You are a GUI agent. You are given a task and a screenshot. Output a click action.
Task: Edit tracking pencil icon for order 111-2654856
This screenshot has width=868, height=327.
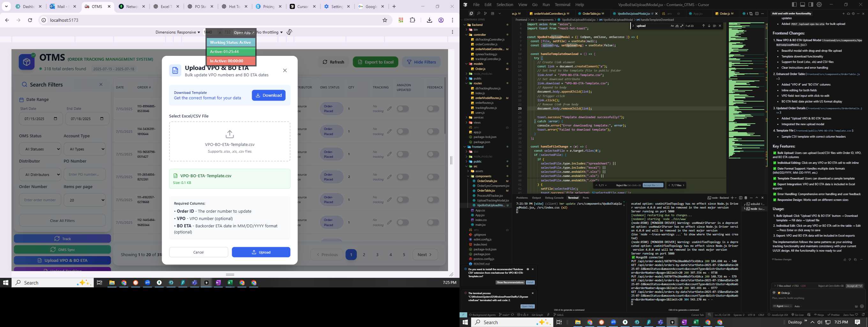pyautogui.click(x=389, y=177)
